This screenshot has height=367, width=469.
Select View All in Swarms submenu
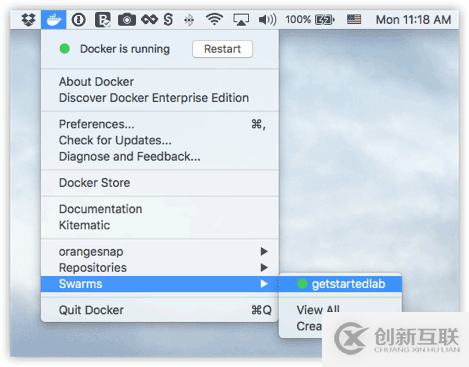[x=318, y=310]
